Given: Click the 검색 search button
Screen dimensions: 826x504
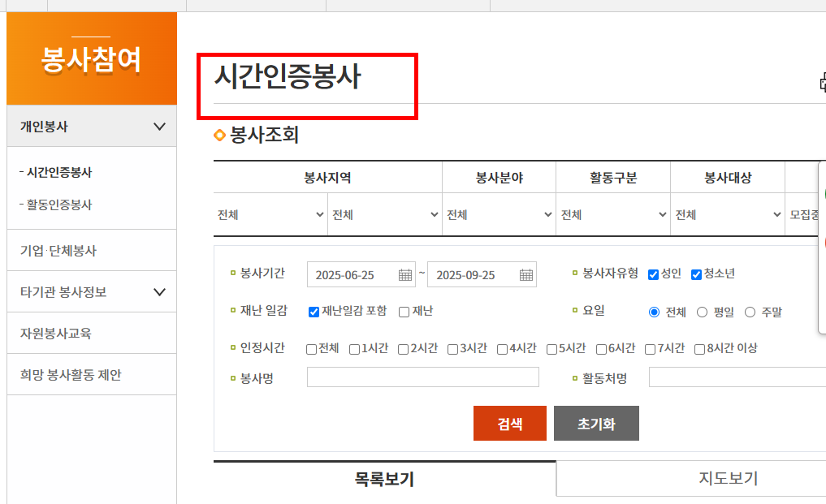Looking at the screenshot, I should 509,423.
